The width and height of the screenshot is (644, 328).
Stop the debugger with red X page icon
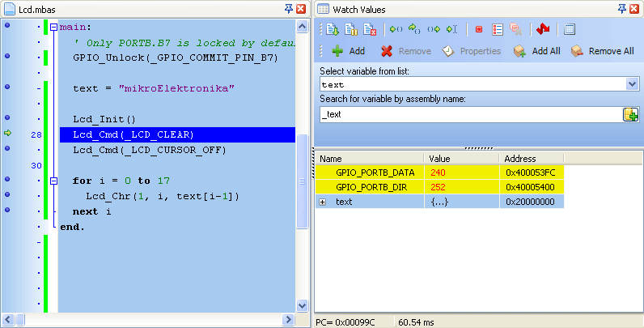370,29
